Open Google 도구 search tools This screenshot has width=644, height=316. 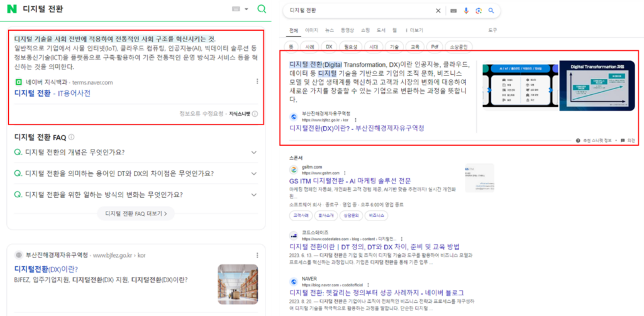coord(492,30)
